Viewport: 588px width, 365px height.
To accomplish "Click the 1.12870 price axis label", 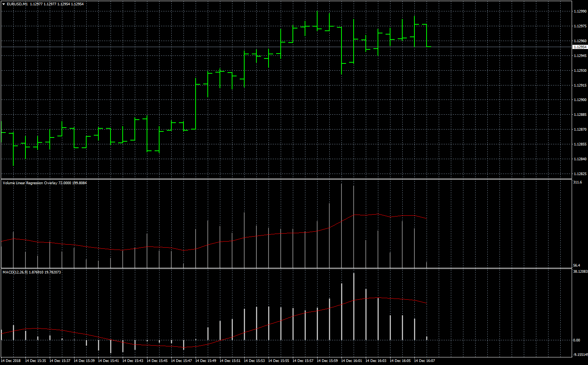I will [580, 130].
